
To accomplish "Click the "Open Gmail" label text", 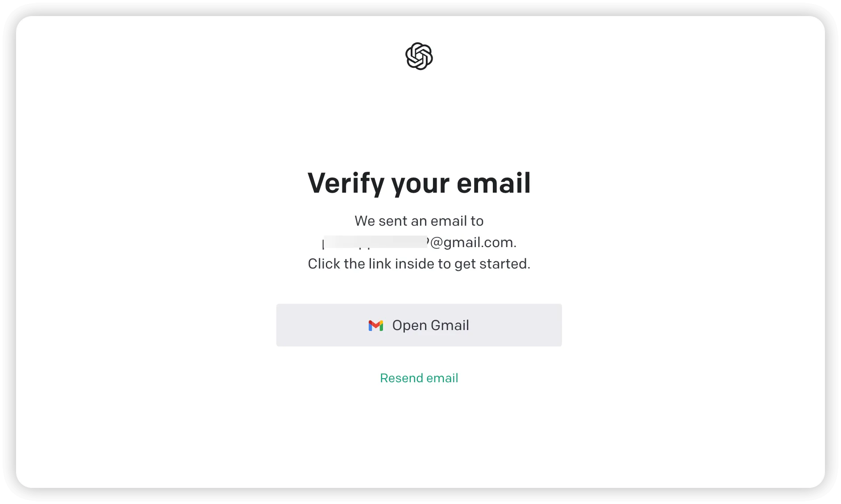I will click(430, 325).
